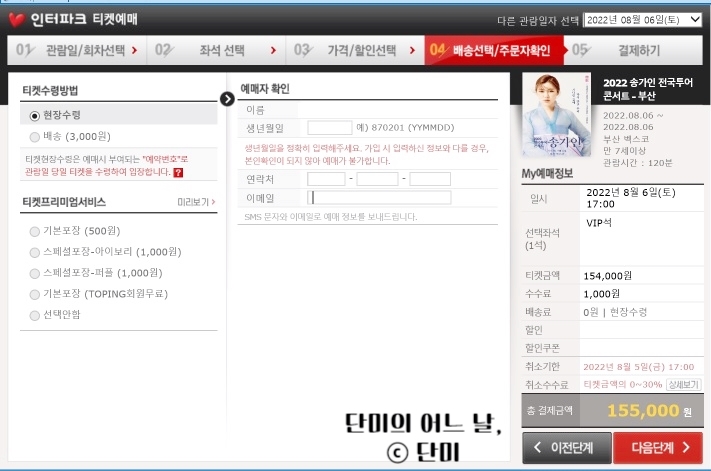Click the Interpark red heart logo
This screenshot has height=471, width=711.
click(x=17, y=19)
